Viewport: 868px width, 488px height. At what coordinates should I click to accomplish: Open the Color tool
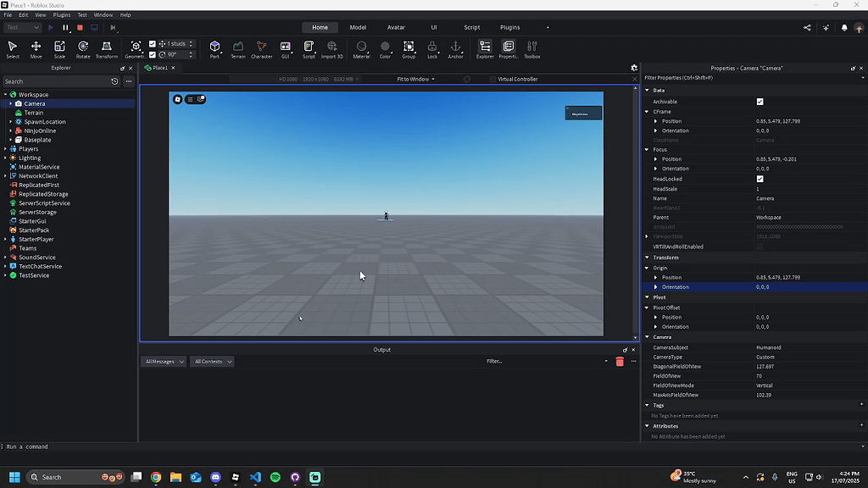[x=384, y=48]
